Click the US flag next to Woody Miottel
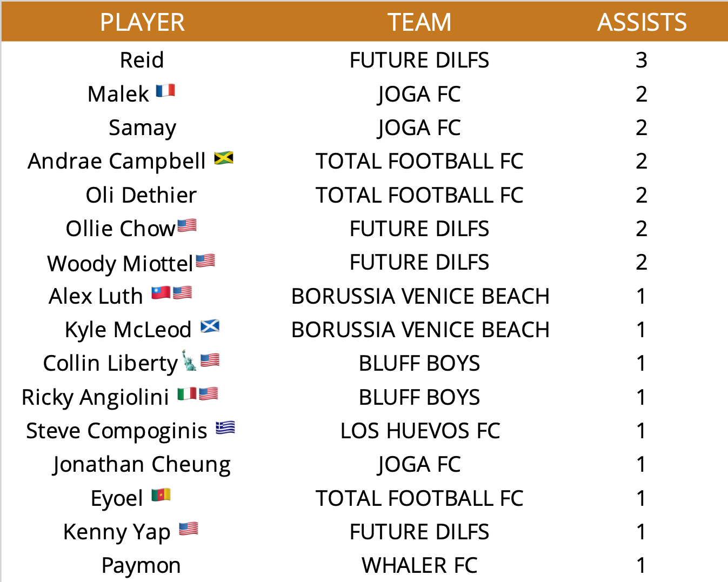 [205, 261]
